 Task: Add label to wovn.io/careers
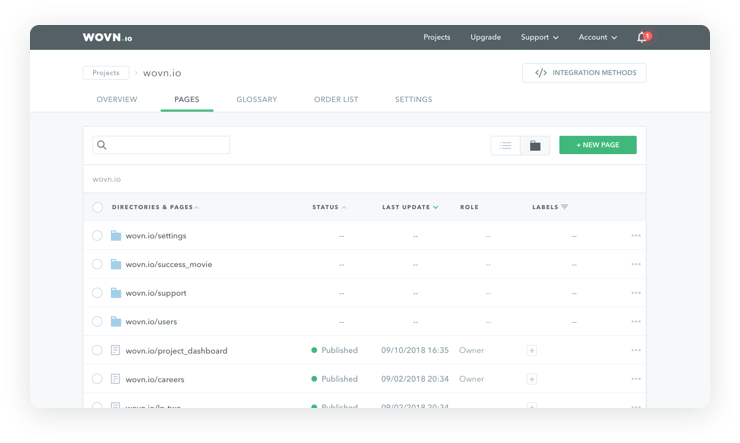tap(532, 379)
